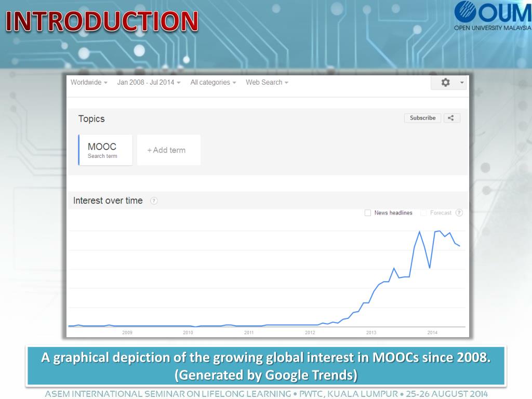Click the 2011 axis label

pyautogui.click(x=249, y=332)
